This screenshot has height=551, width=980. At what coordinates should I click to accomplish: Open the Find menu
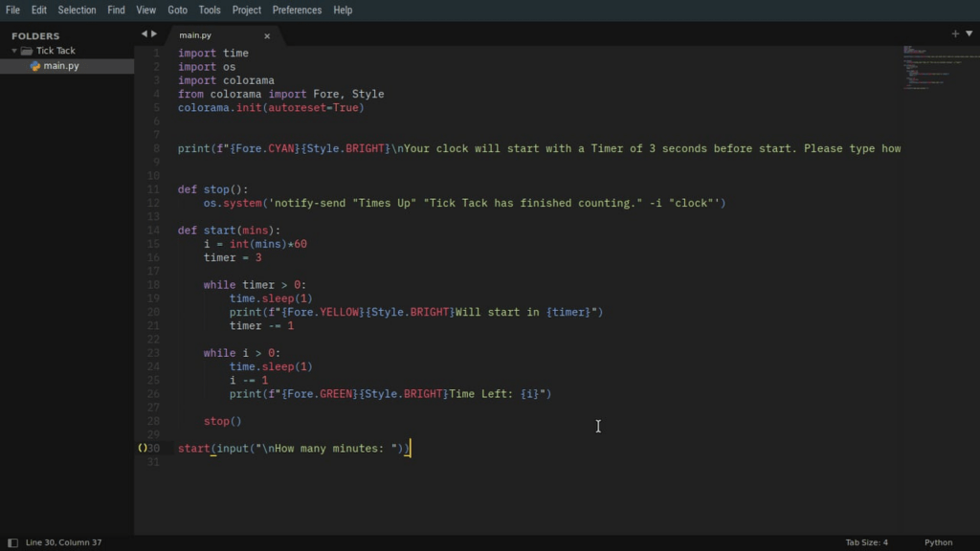click(116, 10)
